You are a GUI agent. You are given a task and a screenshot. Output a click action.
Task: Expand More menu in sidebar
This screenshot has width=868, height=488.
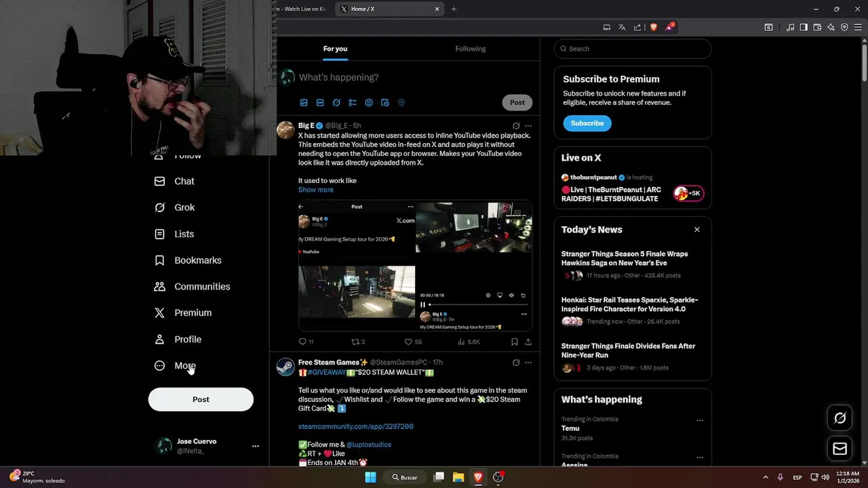coord(175,365)
